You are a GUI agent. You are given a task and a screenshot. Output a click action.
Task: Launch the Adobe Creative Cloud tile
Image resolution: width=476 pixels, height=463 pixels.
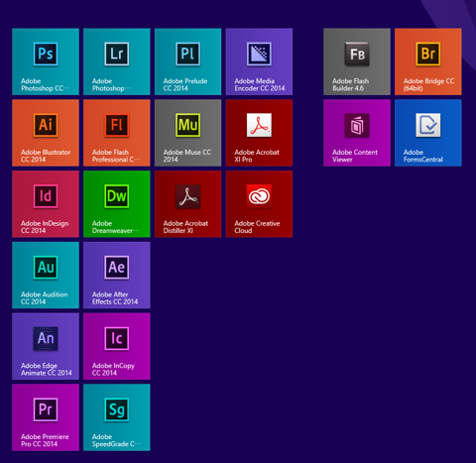259,204
